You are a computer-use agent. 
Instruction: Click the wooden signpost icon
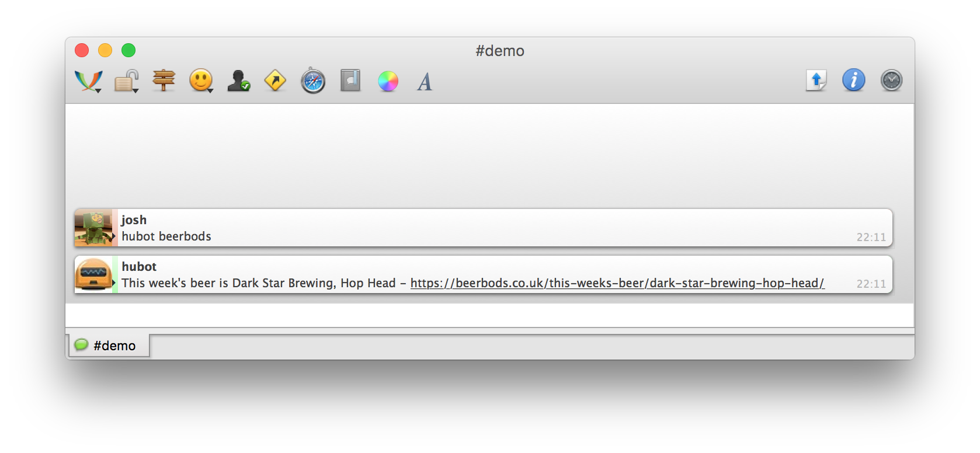pos(164,81)
